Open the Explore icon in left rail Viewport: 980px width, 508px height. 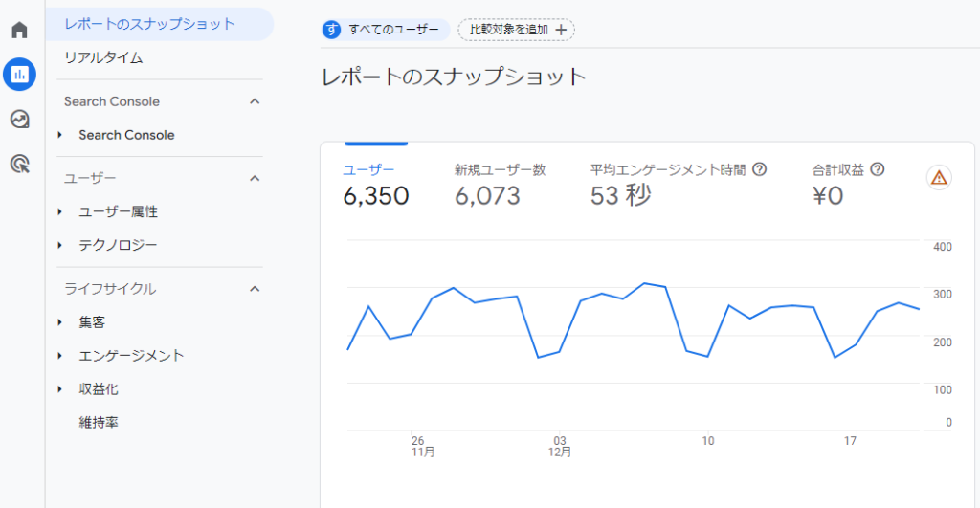point(19,119)
